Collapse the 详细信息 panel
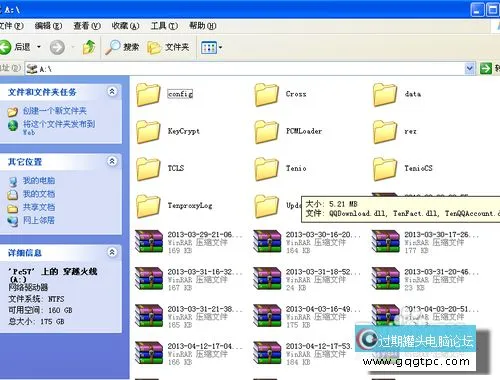500x380 pixels. (112, 252)
